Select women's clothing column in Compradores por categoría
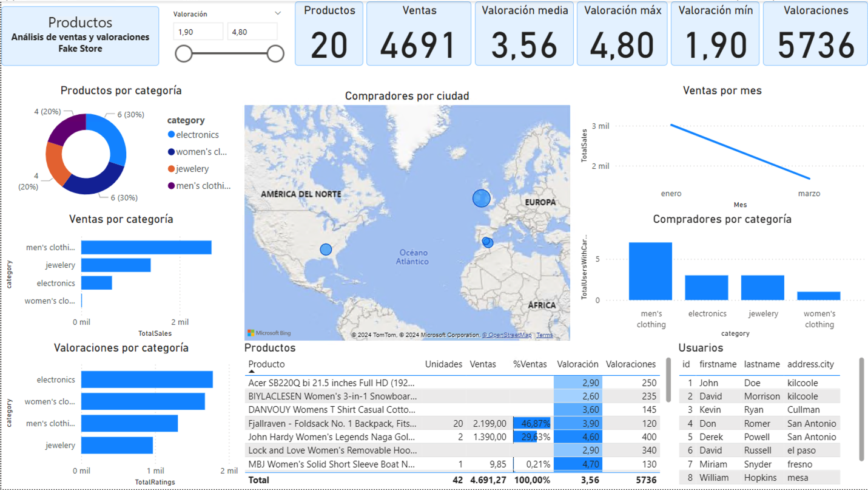The width and height of the screenshot is (868, 490). 819,296
